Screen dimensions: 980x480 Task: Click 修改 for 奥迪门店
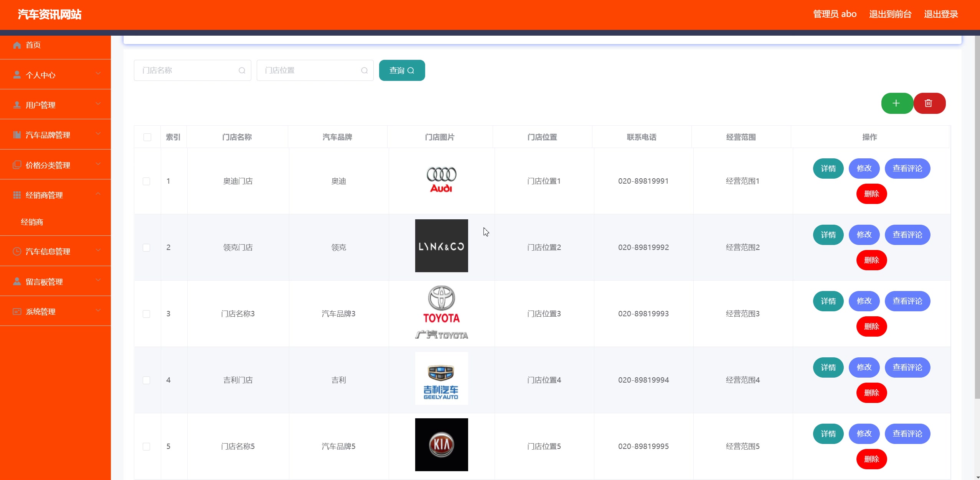click(864, 168)
